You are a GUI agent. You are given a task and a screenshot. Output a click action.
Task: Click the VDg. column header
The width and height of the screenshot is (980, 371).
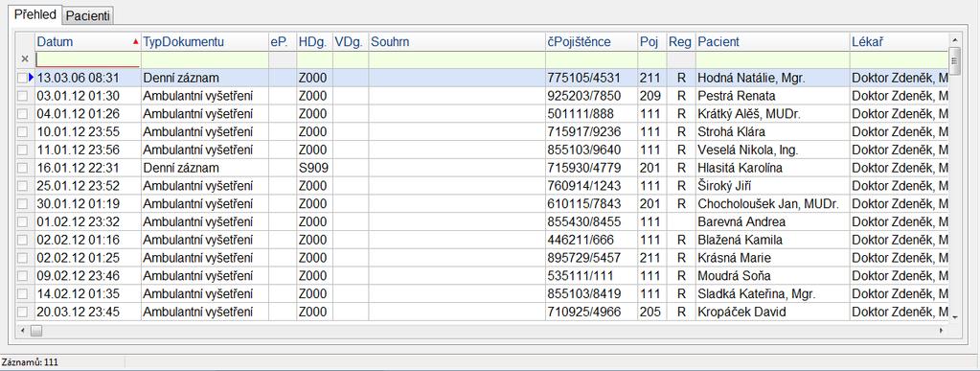coord(351,42)
